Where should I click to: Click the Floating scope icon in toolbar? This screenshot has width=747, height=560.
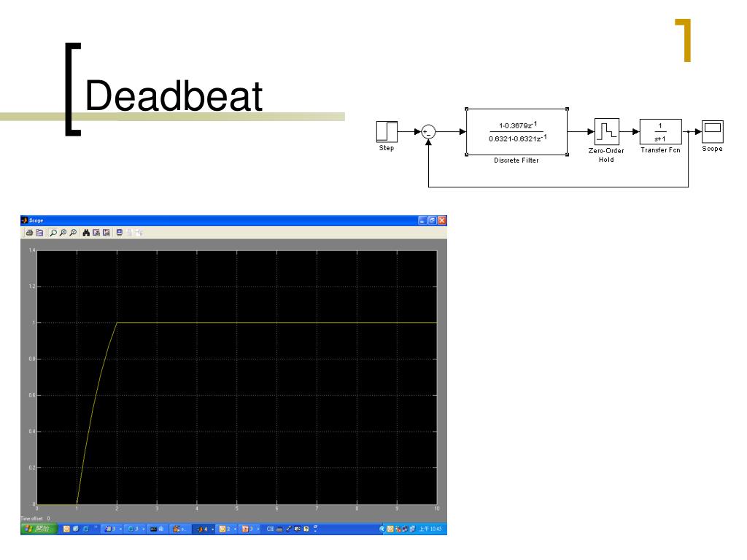click(x=120, y=233)
